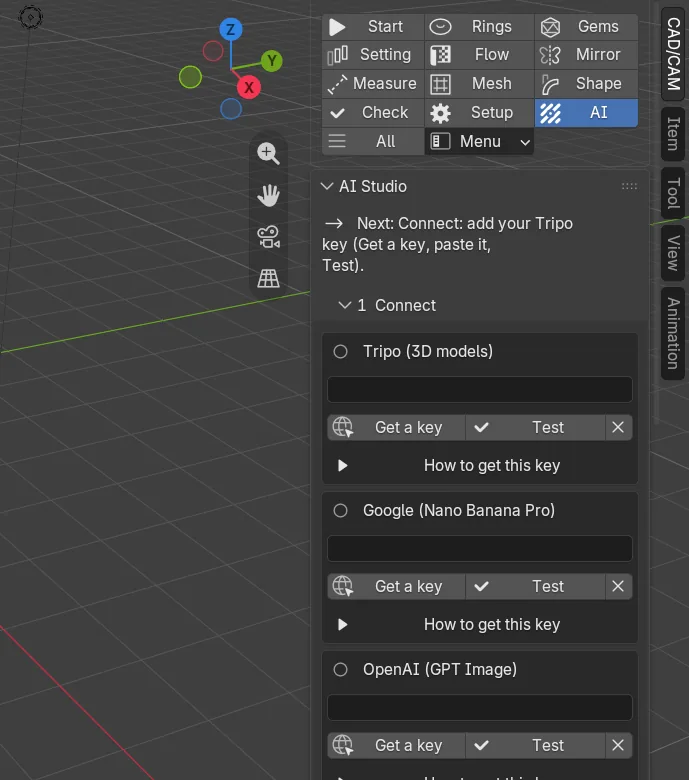Open the Setup gear section

(x=480, y=112)
